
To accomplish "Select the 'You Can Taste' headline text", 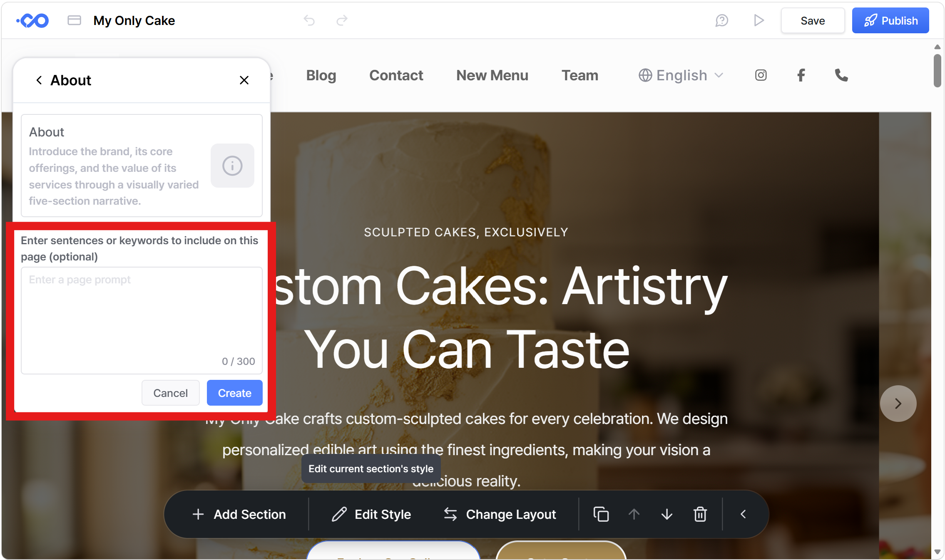I will coord(467,349).
